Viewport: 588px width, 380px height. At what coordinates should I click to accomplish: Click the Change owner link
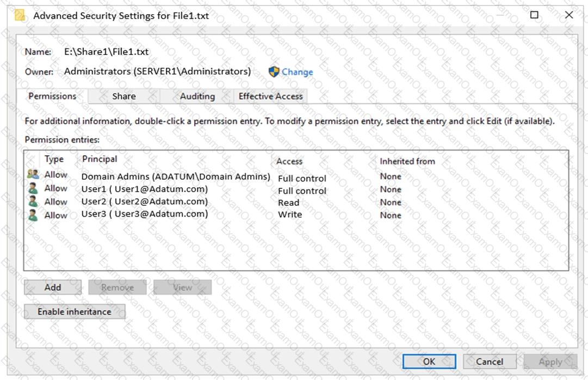pyautogui.click(x=298, y=72)
